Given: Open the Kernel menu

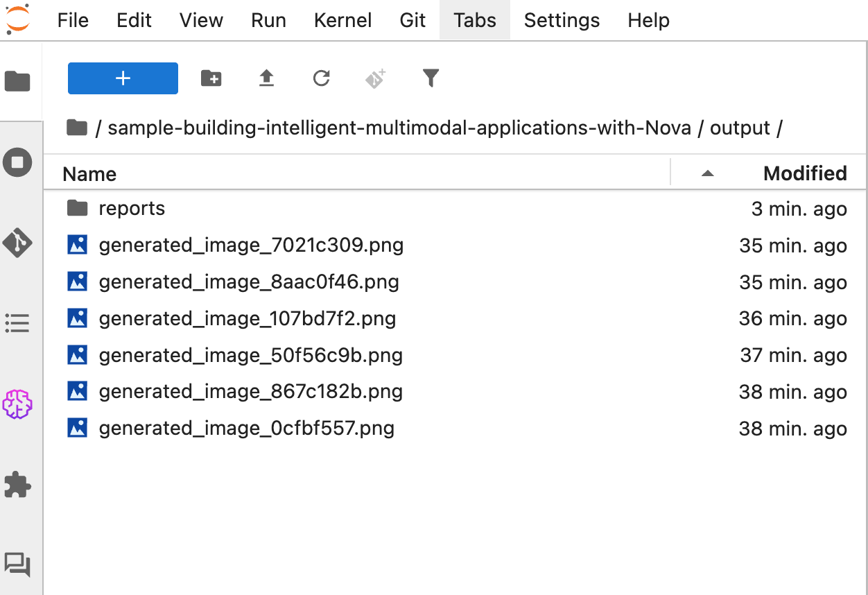Looking at the screenshot, I should click(x=342, y=20).
